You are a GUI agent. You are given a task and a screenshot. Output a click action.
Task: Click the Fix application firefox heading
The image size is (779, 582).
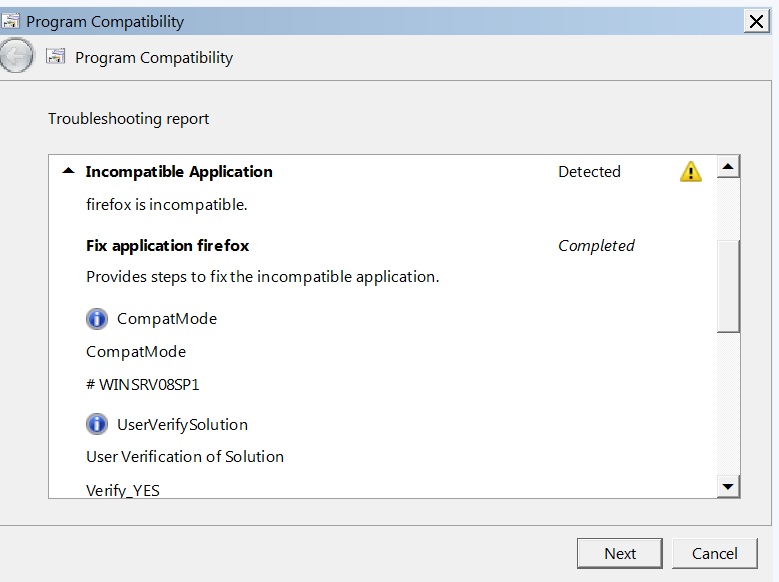(167, 245)
